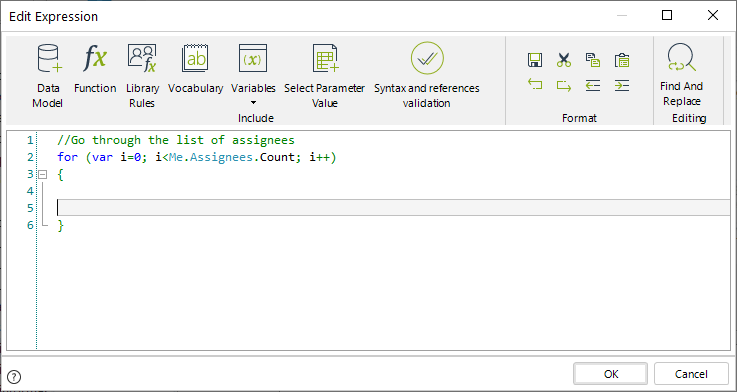Maximize the Edit Expression window
The width and height of the screenshot is (737, 392).
pyautogui.click(x=666, y=16)
